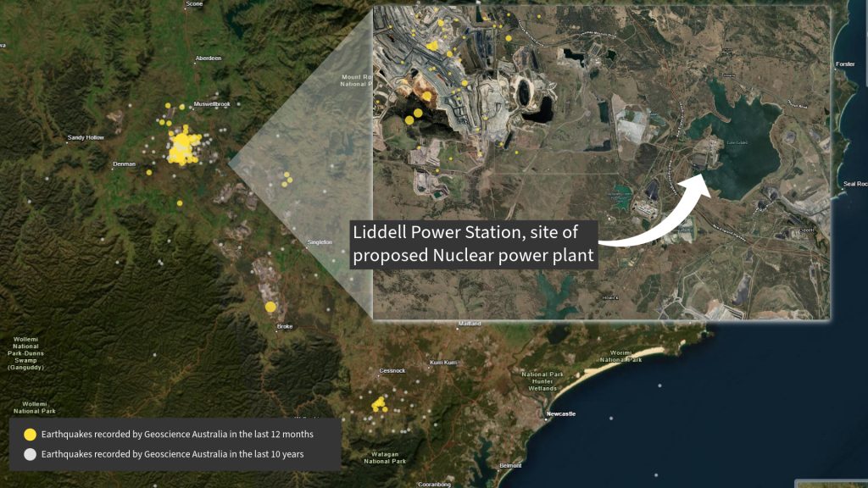Select the Hunter Wetlands National Park label
Viewport: 868px width, 488px height.
pyautogui.click(x=542, y=381)
